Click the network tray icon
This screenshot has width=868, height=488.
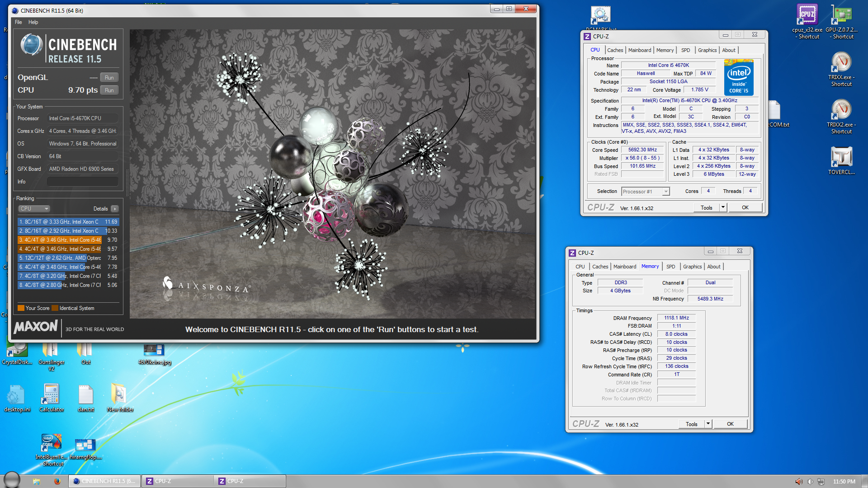pos(821,482)
